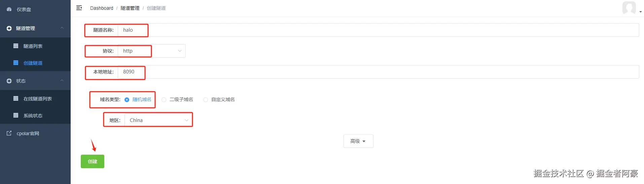This screenshot has height=184, width=644.
Task: Click the 仪表盘 dashboard icon
Action: click(9, 9)
